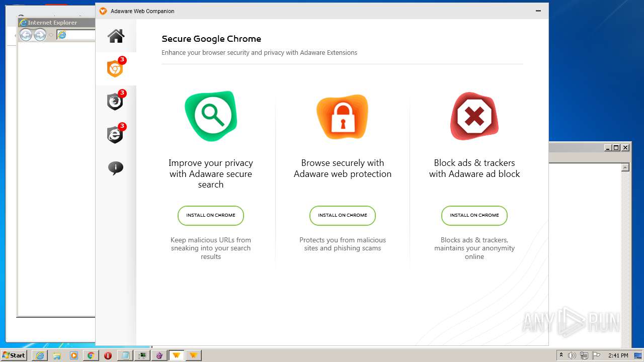Open Windows Explorer folder from taskbar

tap(57, 355)
